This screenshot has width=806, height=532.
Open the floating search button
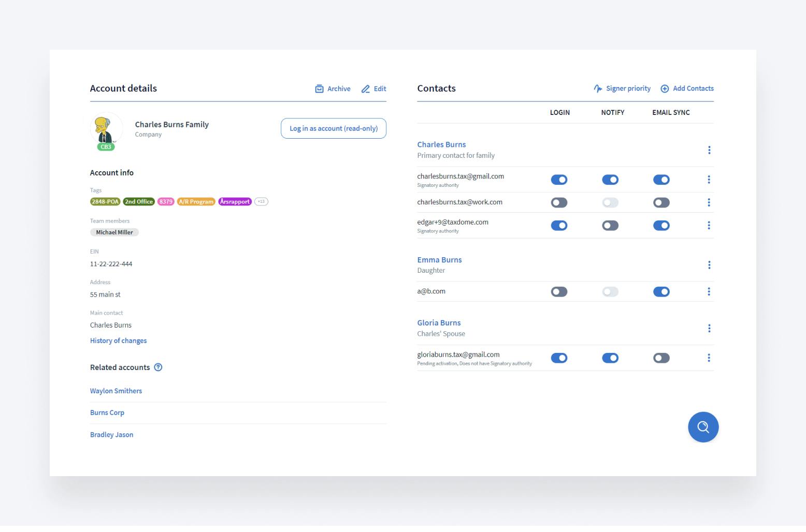pyautogui.click(x=703, y=427)
